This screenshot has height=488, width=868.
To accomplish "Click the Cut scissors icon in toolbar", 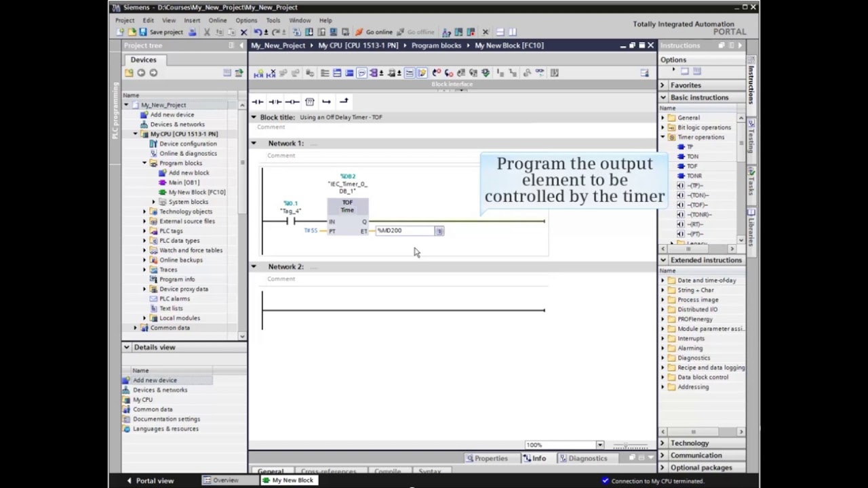I will [206, 32].
